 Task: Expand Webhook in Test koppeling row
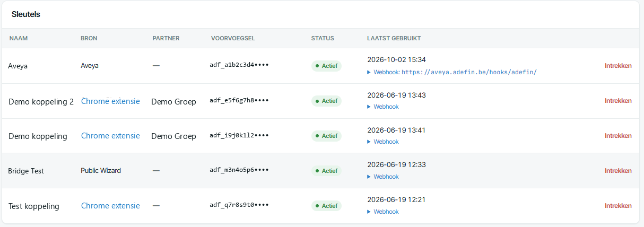pos(383,212)
